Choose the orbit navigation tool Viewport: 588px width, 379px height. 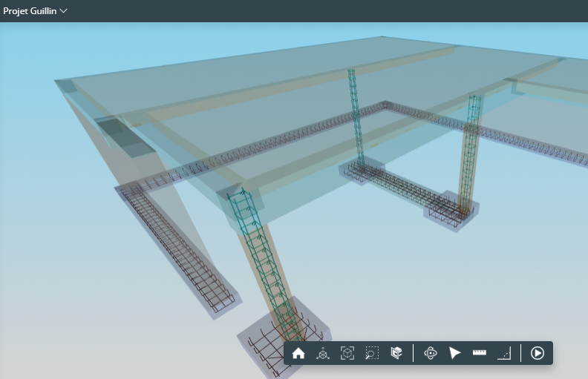[x=431, y=353]
